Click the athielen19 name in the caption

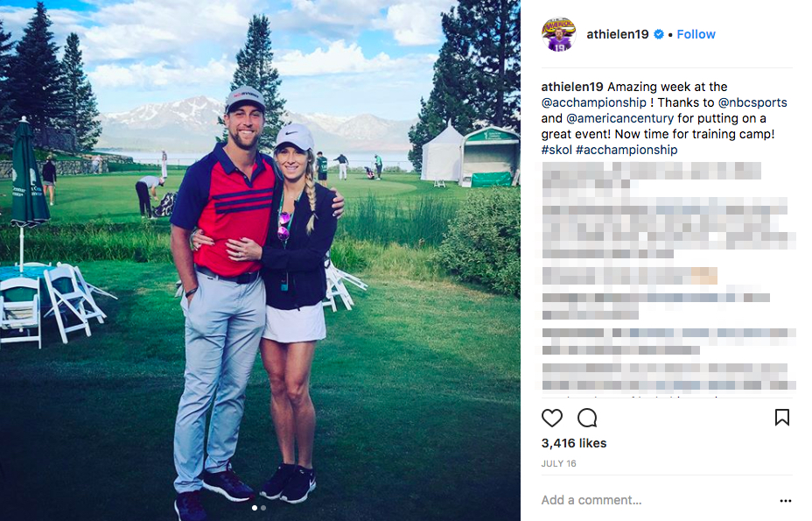click(572, 87)
